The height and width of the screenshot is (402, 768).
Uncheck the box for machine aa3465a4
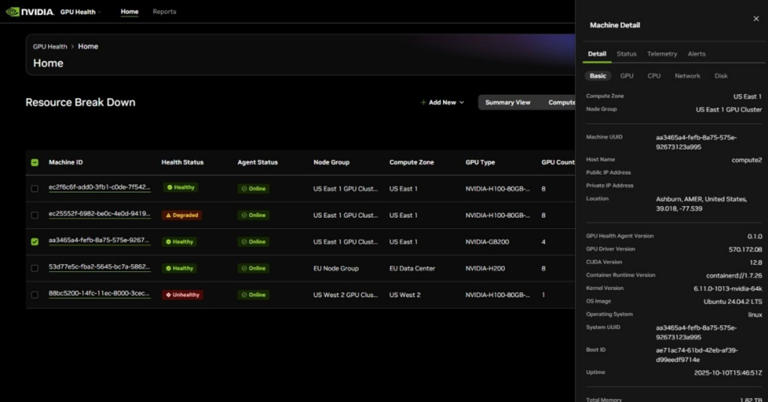35,242
